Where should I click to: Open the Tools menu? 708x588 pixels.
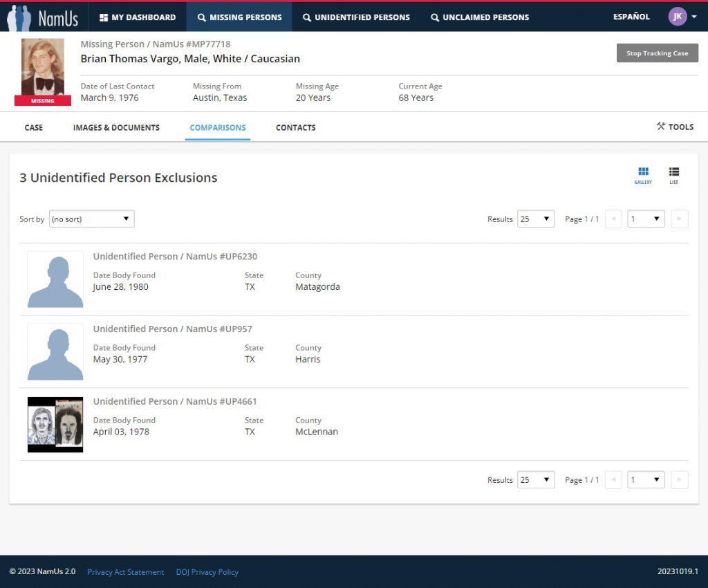pos(675,127)
